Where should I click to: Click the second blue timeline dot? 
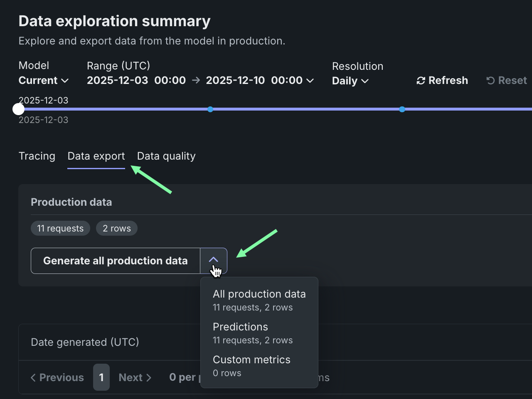pyautogui.click(x=402, y=109)
